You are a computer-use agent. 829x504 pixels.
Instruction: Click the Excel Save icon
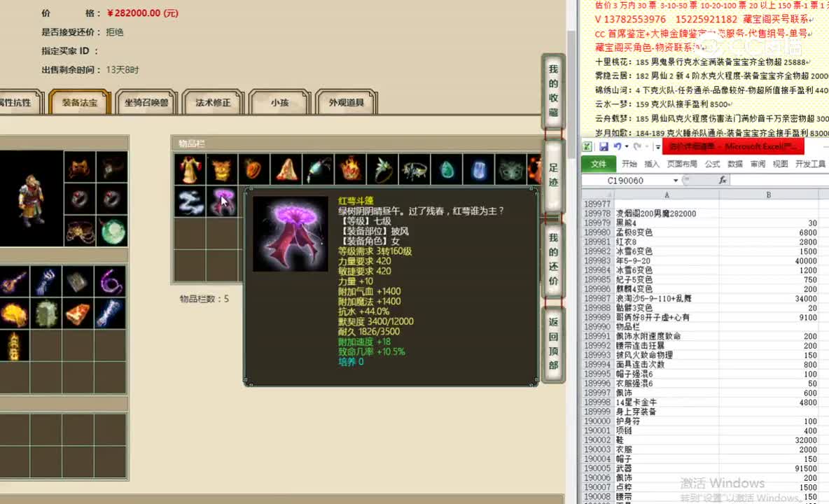(x=604, y=146)
